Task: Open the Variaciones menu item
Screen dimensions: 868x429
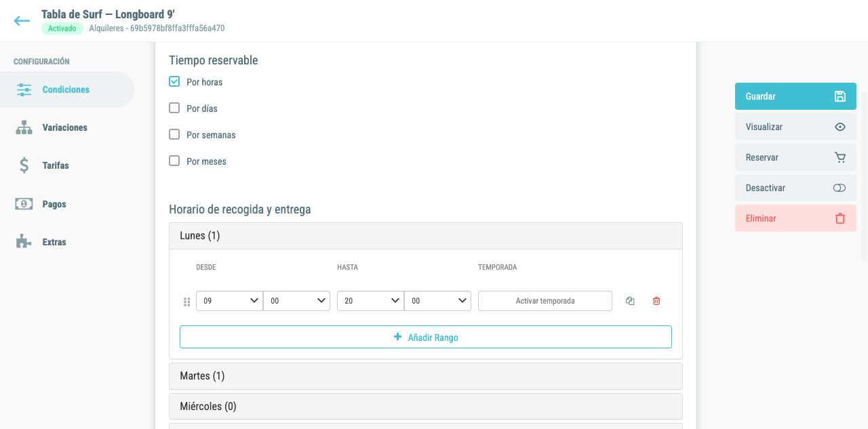Action: point(67,127)
